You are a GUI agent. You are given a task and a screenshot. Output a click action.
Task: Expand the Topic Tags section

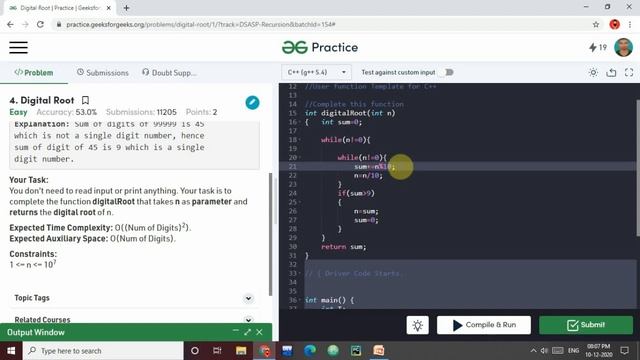tap(248, 298)
